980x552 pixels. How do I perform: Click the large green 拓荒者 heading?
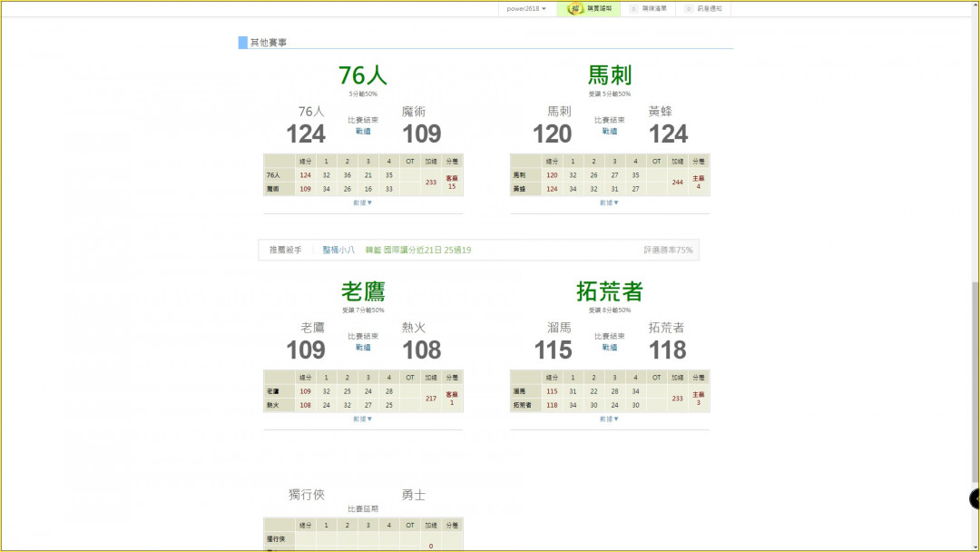(610, 292)
